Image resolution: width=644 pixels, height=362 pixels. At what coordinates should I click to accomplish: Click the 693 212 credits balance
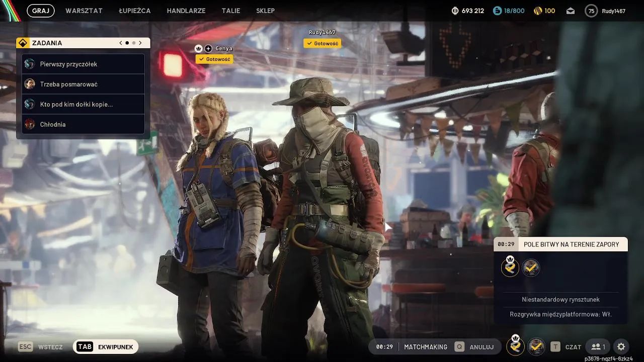473,11
